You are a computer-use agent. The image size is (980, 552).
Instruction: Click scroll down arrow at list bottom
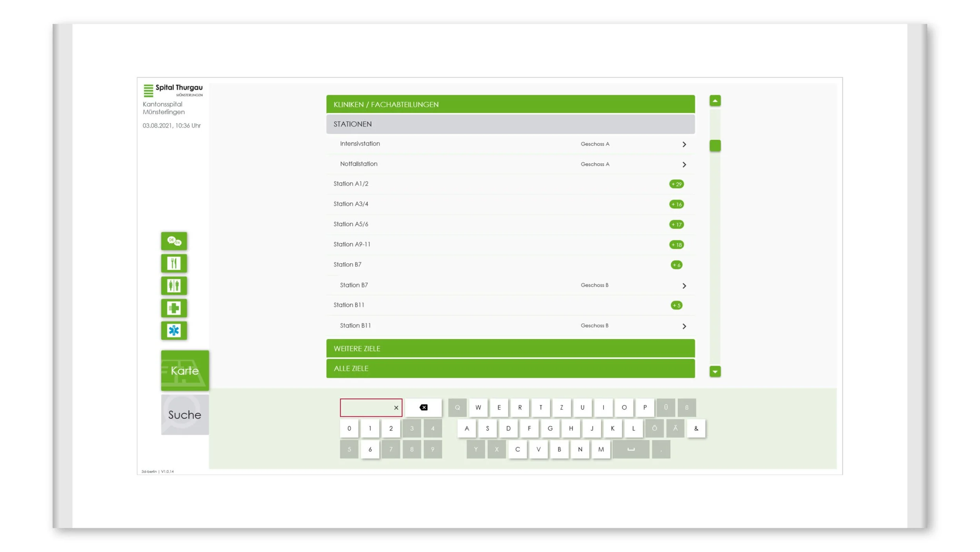click(715, 371)
